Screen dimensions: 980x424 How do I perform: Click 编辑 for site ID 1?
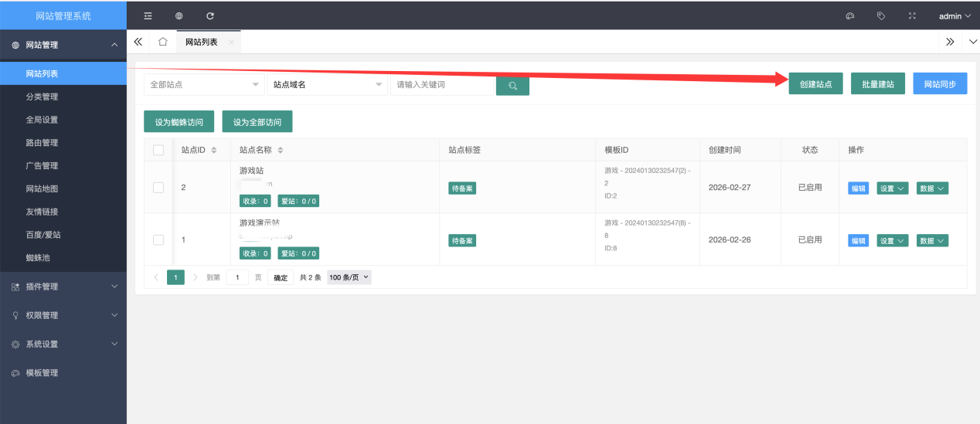[858, 240]
